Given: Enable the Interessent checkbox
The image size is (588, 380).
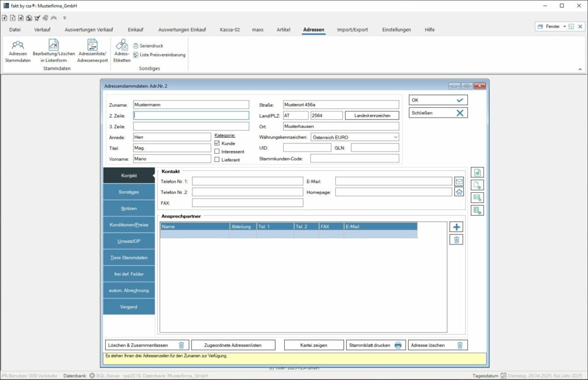Looking at the screenshot, I should pyautogui.click(x=217, y=151).
